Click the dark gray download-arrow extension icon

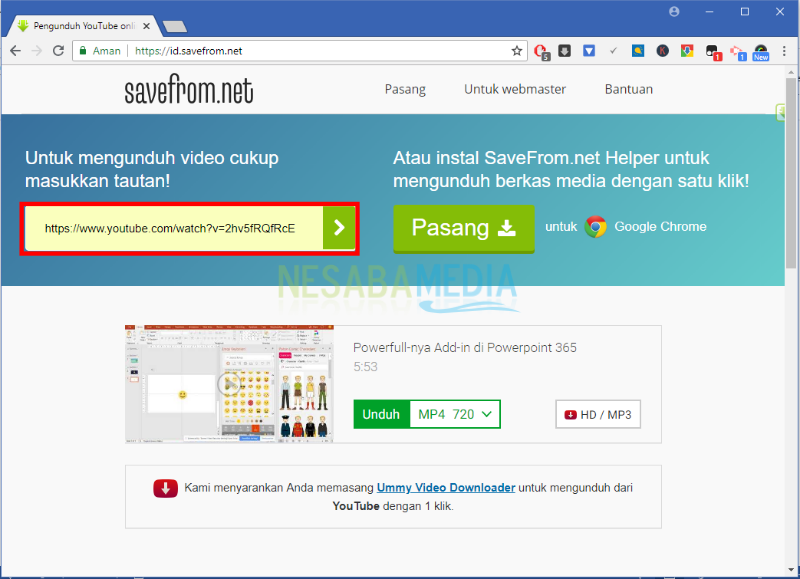564,51
